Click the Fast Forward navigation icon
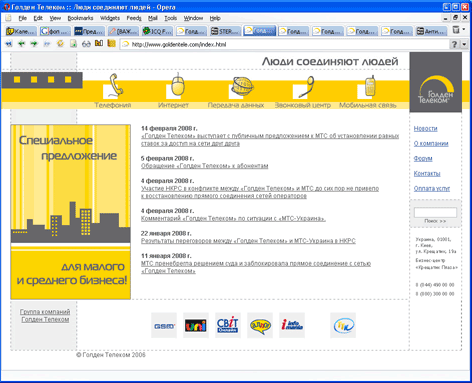Viewport: 472px width, 383px height. (47, 44)
